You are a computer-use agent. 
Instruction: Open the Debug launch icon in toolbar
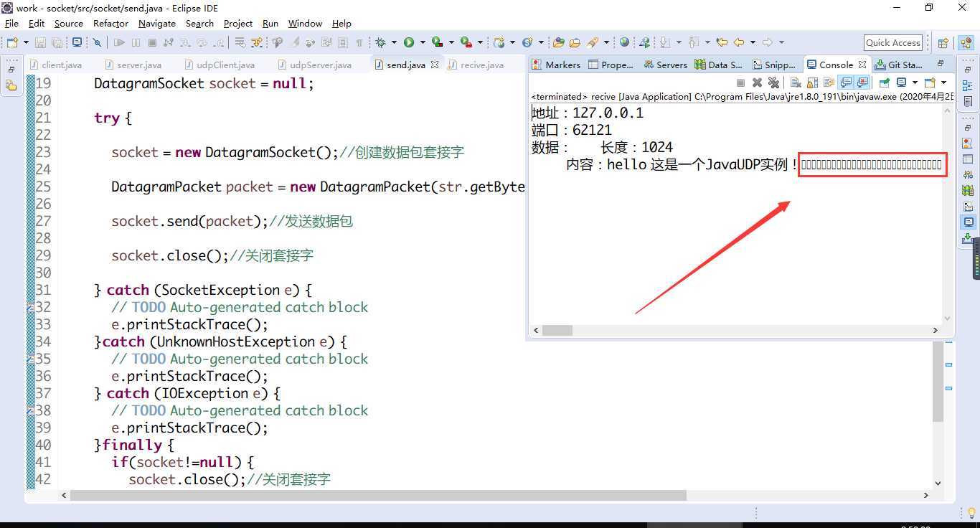(381, 42)
